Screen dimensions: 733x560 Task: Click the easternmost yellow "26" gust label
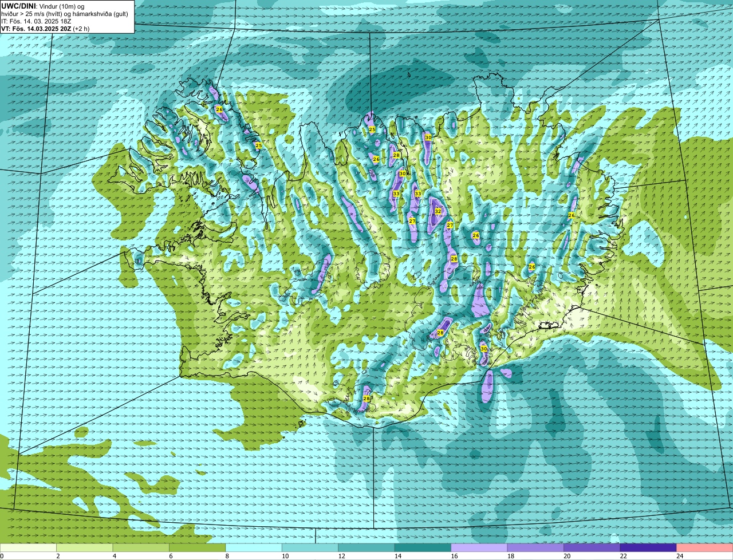pyautogui.click(x=572, y=215)
